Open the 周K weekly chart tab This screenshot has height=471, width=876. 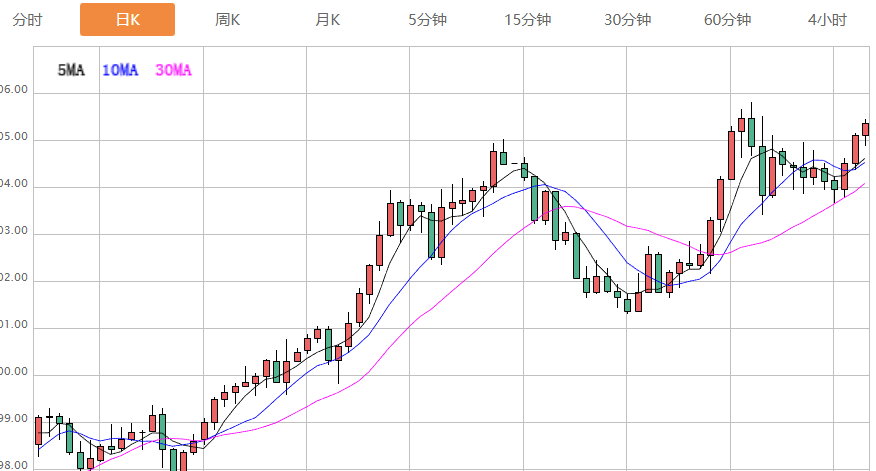coord(227,20)
